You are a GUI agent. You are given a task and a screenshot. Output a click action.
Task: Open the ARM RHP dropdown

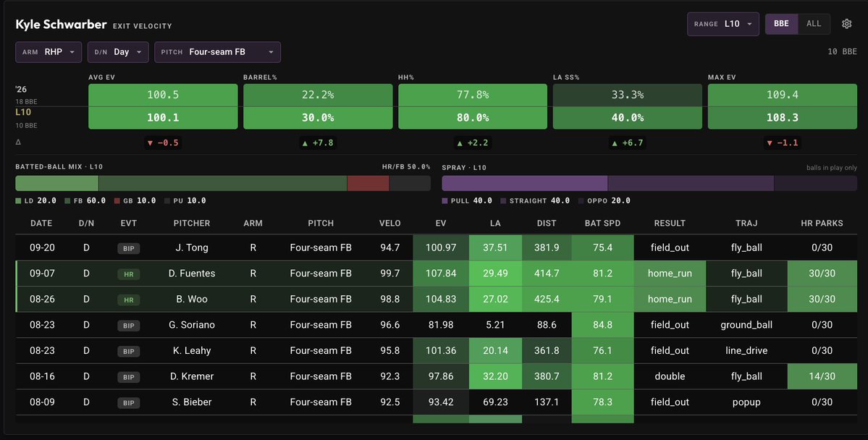coord(49,52)
